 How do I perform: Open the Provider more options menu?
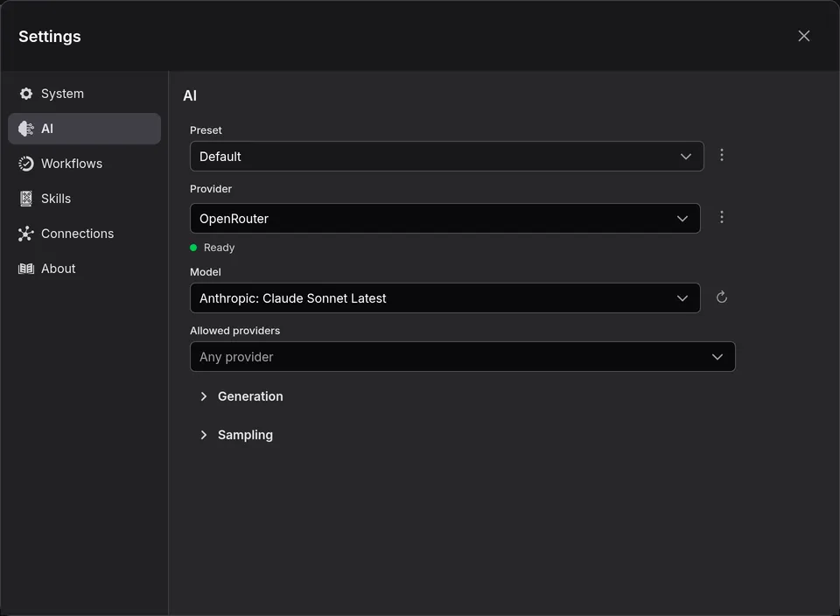[x=722, y=217]
